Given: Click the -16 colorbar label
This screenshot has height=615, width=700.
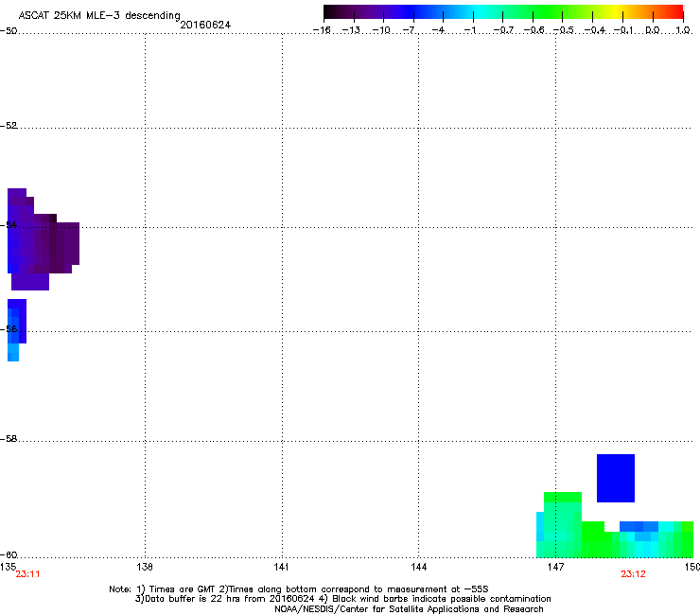Looking at the screenshot, I should point(322,30).
